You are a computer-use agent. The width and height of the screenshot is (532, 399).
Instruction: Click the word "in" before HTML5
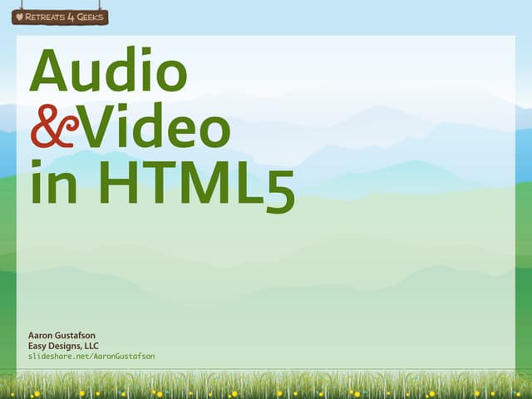pos(57,185)
